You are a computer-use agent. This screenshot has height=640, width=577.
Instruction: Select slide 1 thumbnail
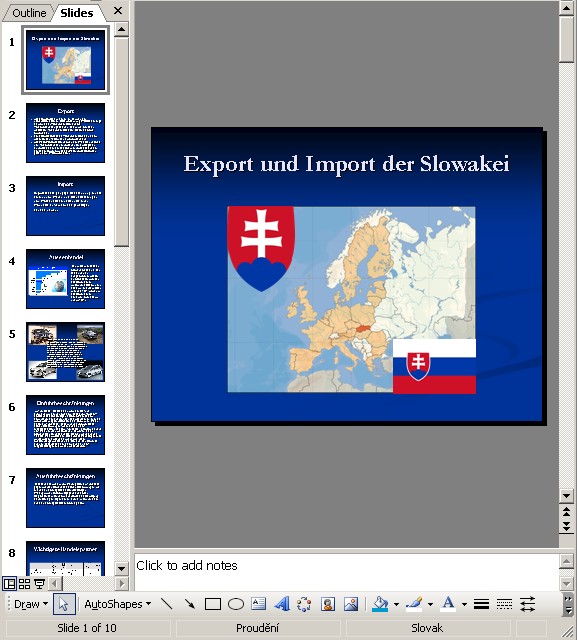(x=65, y=60)
